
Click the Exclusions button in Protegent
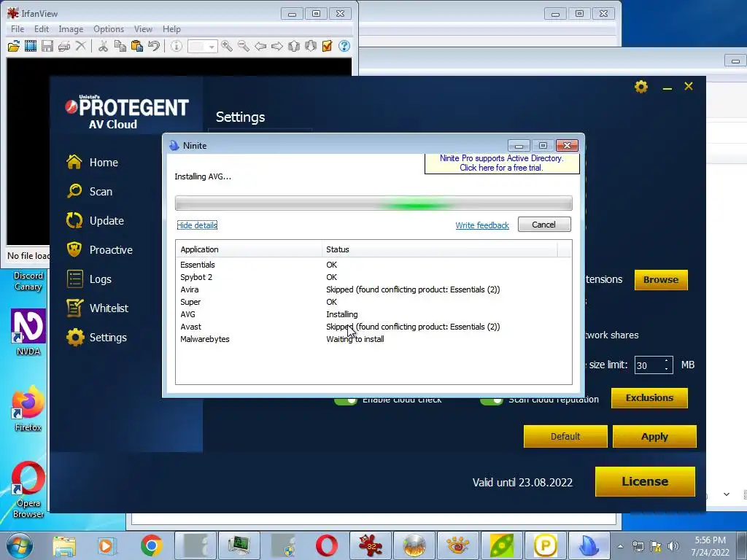click(x=649, y=398)
